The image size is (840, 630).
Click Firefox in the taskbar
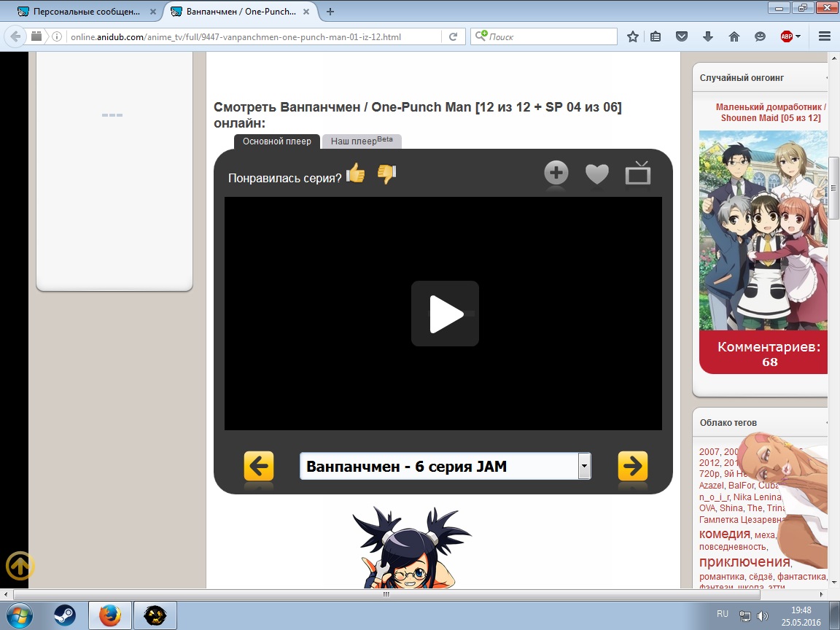[x=110, y=615]
